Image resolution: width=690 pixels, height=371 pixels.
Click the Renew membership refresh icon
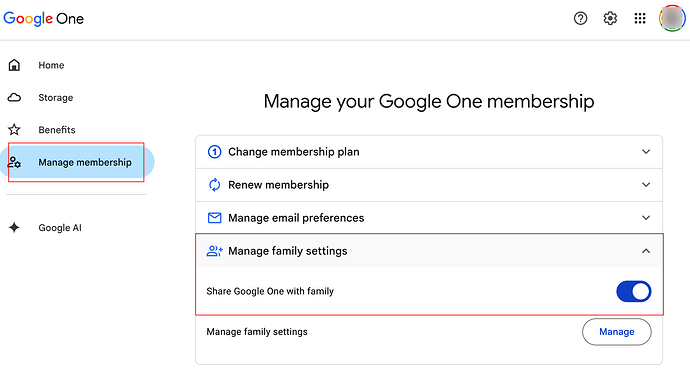click(214, 185)
